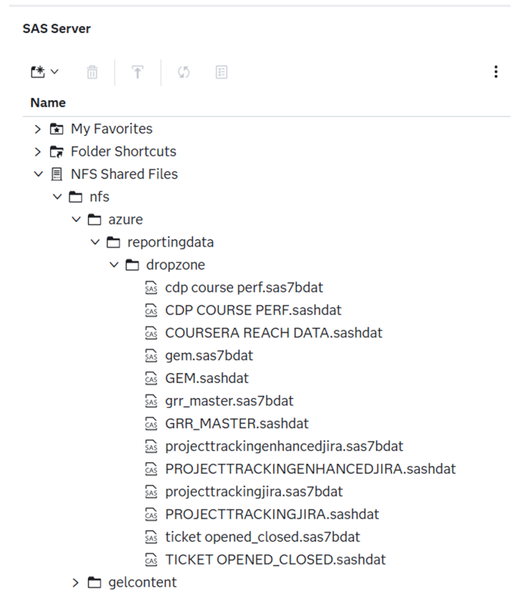Viewport: 527px width, 596px height.
Task: Click the NFS Shared Files server icon
Action: coord(57,174)
